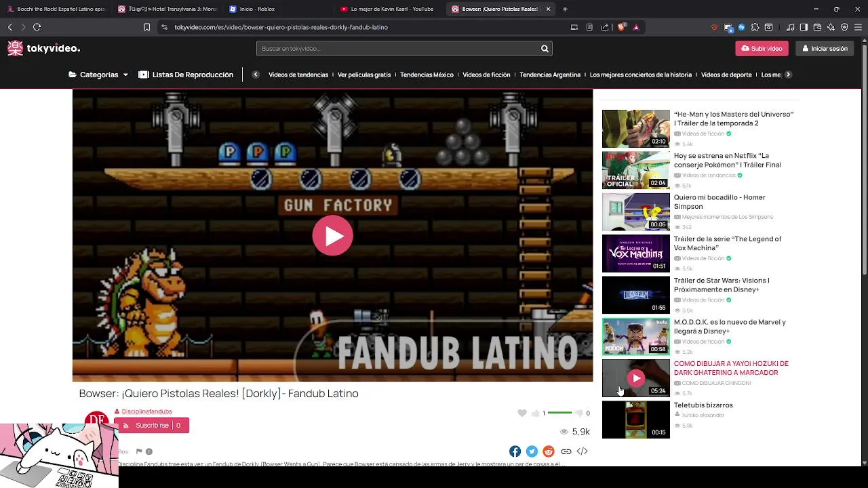Play the Yayoi Hozuki drawing video thumbnail
This screenshot has height=488, width=868.
(635, 378)
